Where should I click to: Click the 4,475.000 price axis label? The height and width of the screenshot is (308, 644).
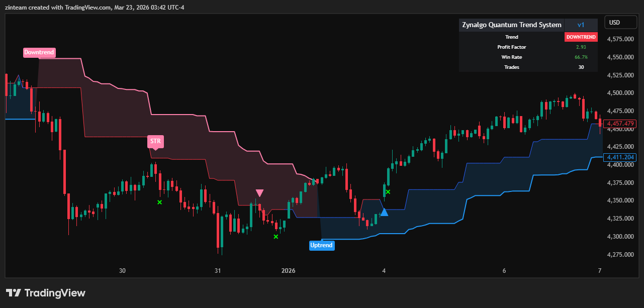(x=620, y=111)
